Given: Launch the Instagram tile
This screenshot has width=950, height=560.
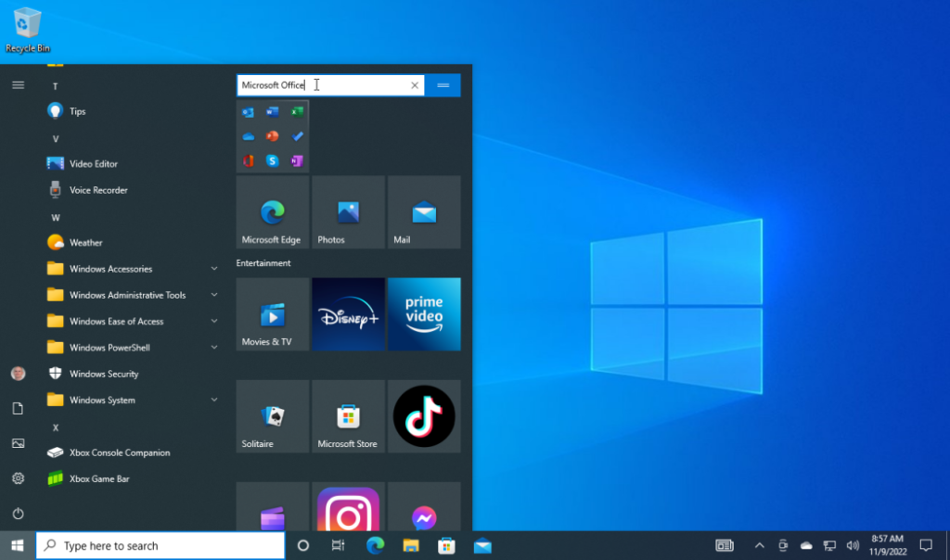Looking at the screenshot, I should pos(348,509).
